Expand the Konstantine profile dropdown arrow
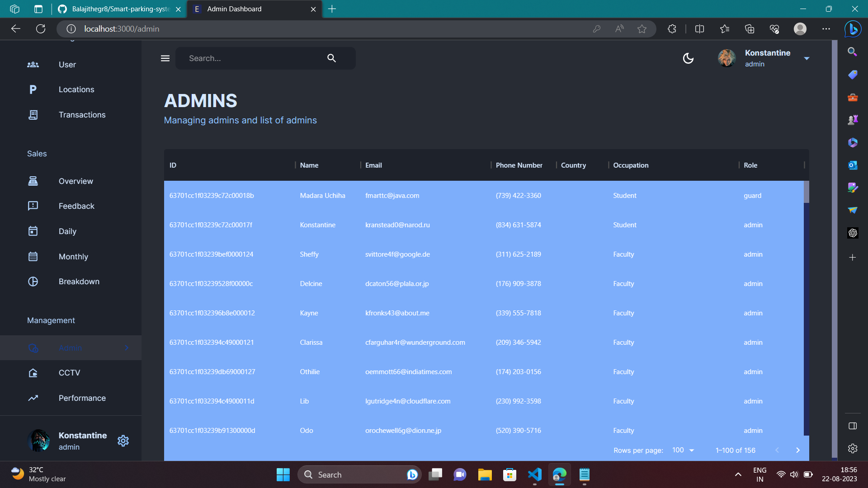Viewport: 868px width, 488px height. tap(807, 58)
